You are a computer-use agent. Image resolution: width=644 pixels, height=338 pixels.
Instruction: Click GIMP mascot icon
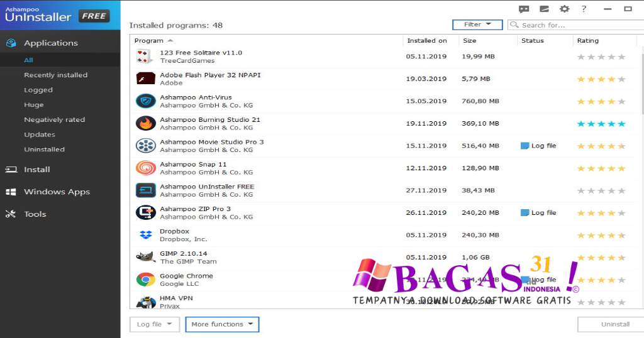[145, 257]
